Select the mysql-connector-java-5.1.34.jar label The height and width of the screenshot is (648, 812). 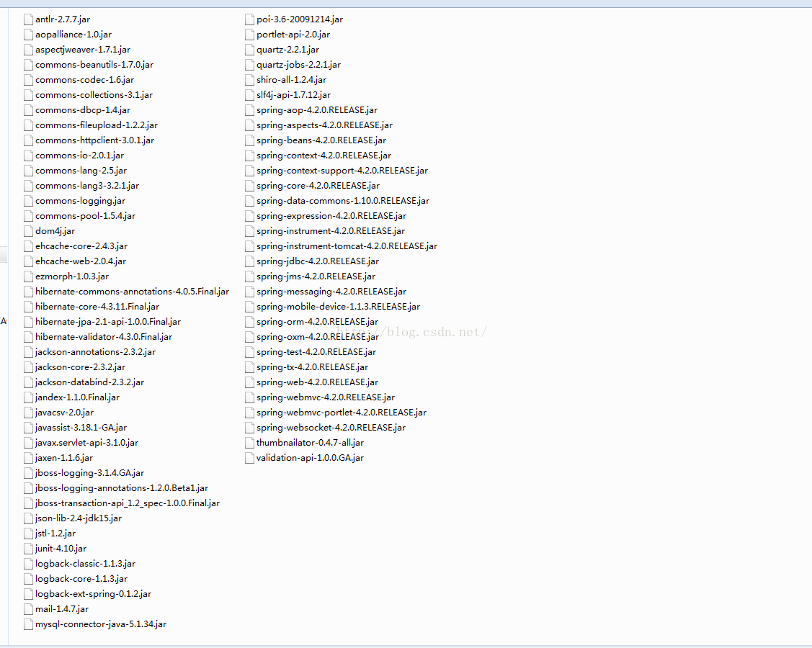(101, 624)
